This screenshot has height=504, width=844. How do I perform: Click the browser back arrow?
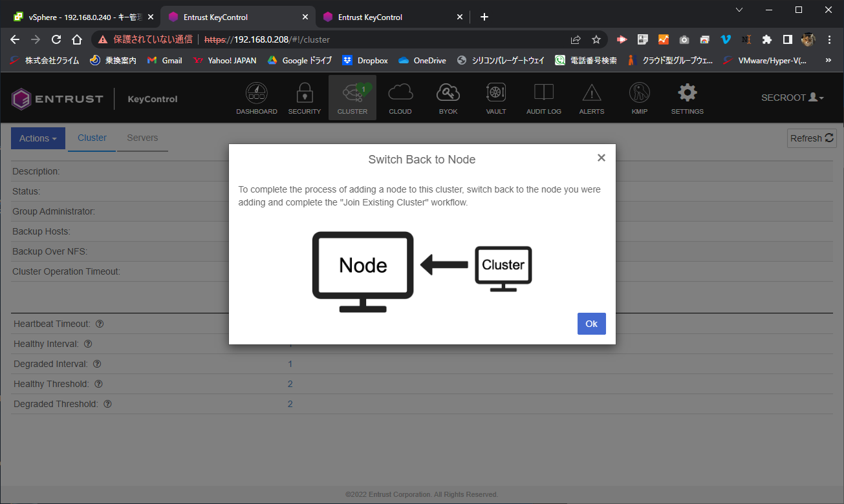pos(16,39)
